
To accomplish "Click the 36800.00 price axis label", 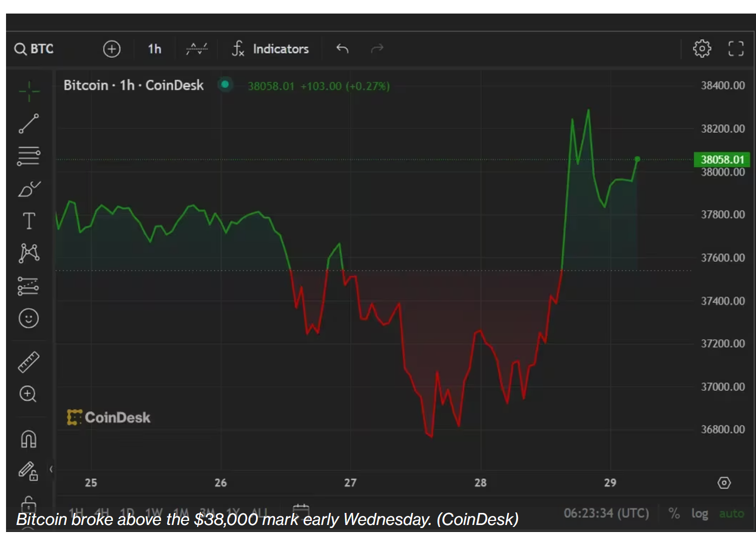I will [723, 429].
